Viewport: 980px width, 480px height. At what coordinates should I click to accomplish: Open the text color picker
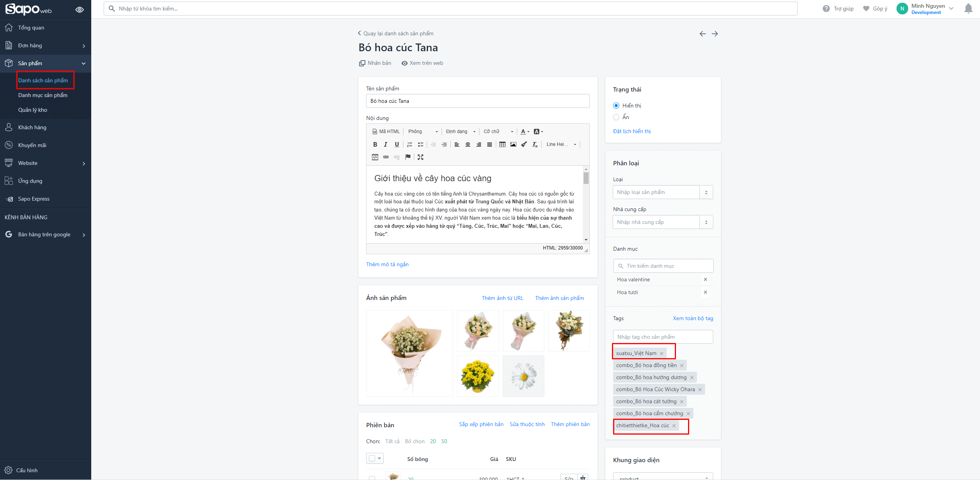[x=525, y=132]
